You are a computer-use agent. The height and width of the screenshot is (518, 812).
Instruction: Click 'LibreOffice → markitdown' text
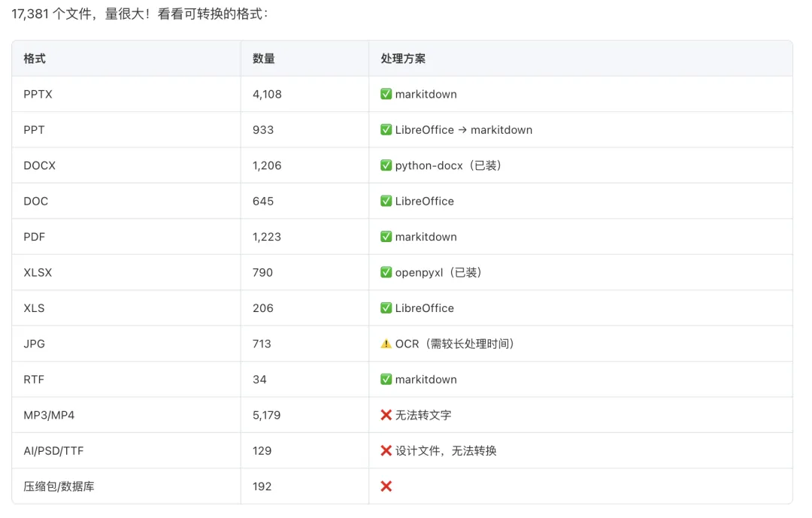(x=463, y=130)
